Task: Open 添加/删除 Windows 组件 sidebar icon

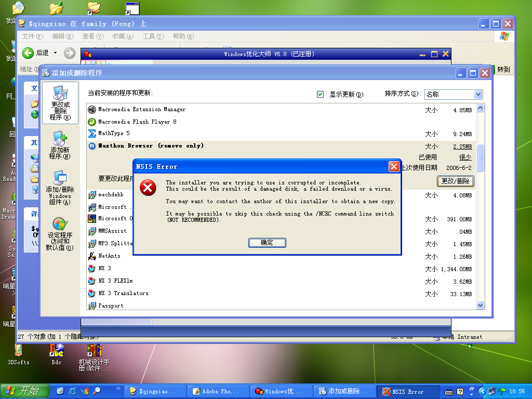Action: point(60,188)
